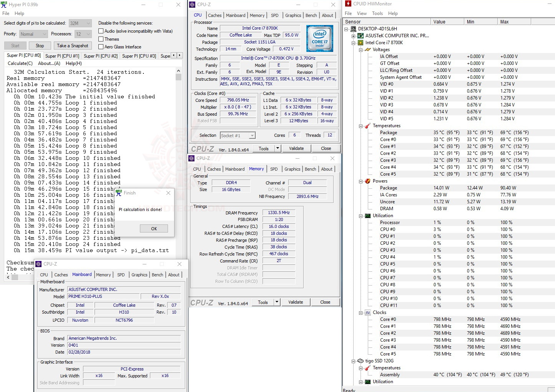Image resolution: width=555 pixels, height=392 pixels.
Task: Click the Max column header in HWMonitor
Action: (514, 22)
